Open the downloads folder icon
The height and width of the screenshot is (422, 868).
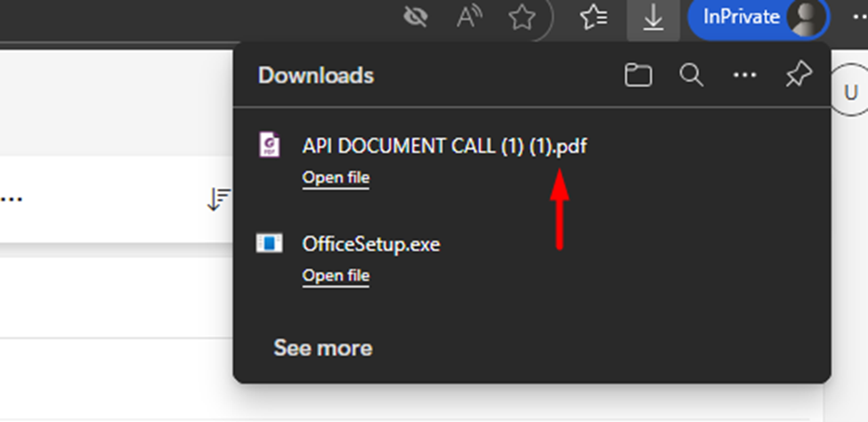(637, 76)
